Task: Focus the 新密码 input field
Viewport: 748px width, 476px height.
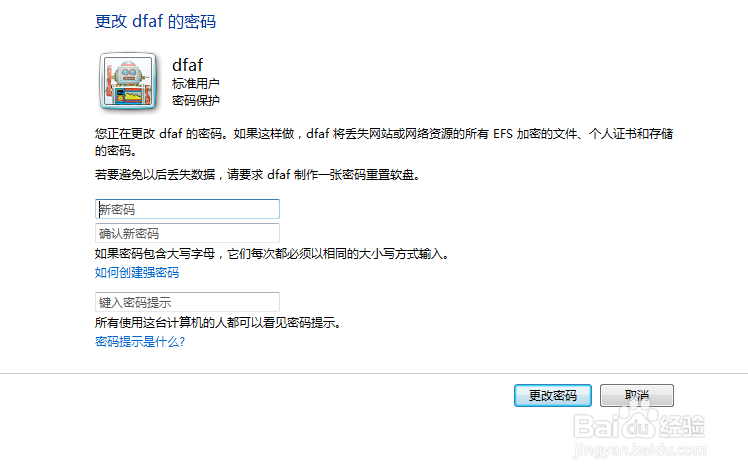Action: [x=187, y=209]
